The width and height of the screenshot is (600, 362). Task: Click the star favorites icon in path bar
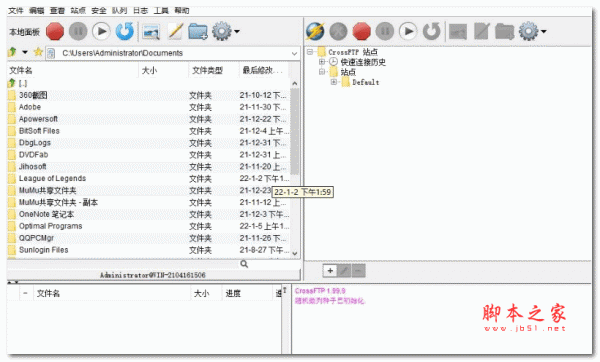38,52
